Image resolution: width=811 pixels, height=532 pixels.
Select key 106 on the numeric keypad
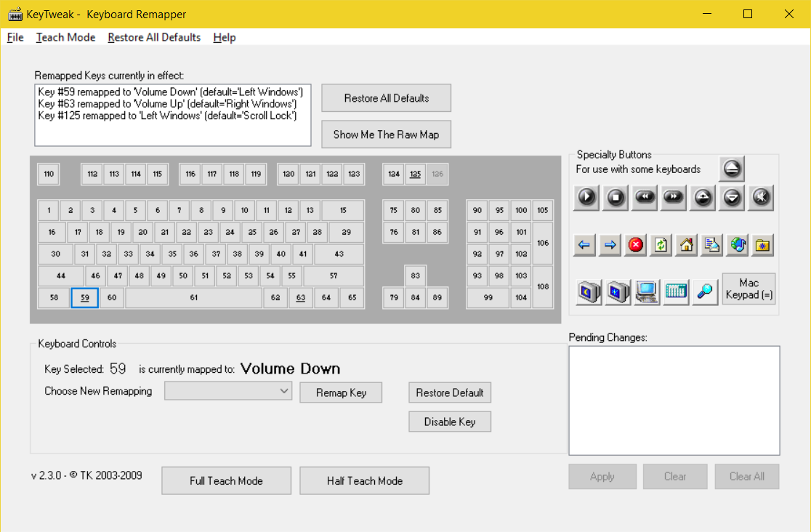point(543,243)
